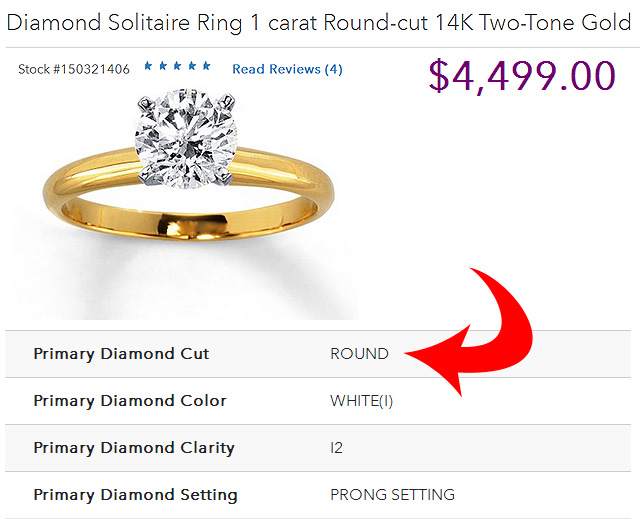Select the Primary Diamond Clarity label

pos(134,448)
